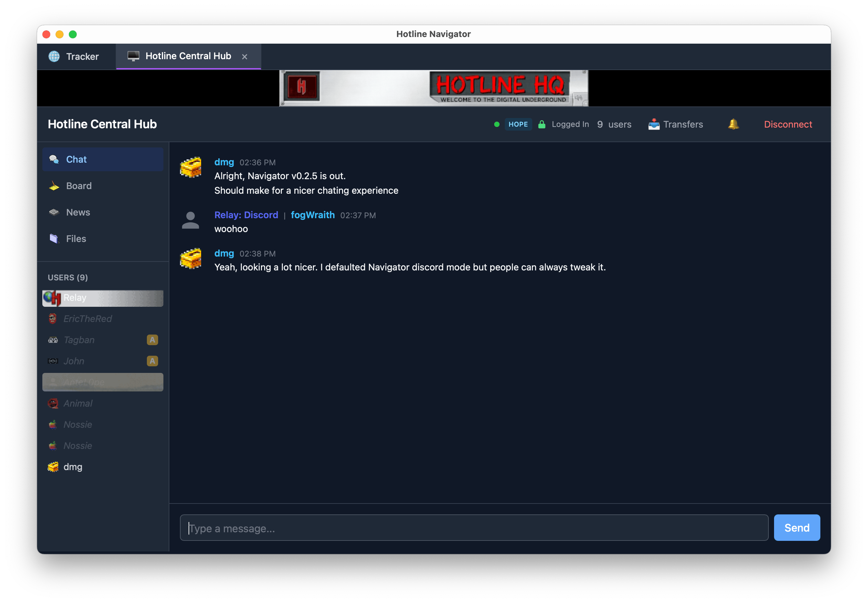Open the Board section
Viewport: 868px width, 603px height.
pyautogui.click(x=103, y=186)
